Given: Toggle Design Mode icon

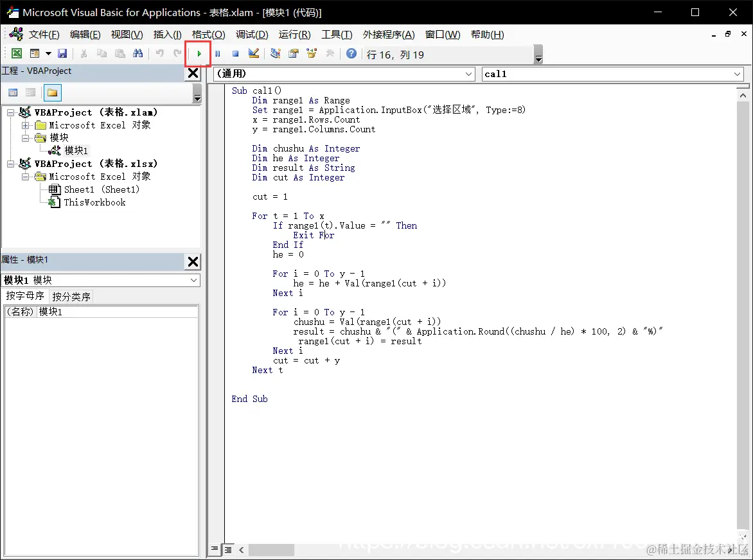Looking at the screenshot, I should click(x=254, y=54).
